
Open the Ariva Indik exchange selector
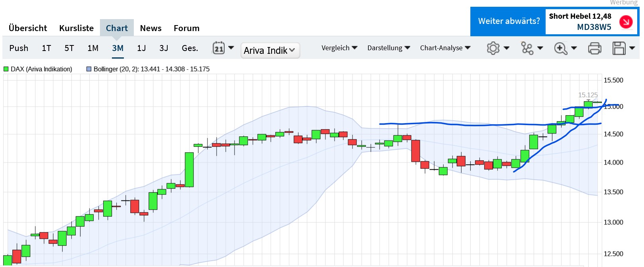point(270,51)
